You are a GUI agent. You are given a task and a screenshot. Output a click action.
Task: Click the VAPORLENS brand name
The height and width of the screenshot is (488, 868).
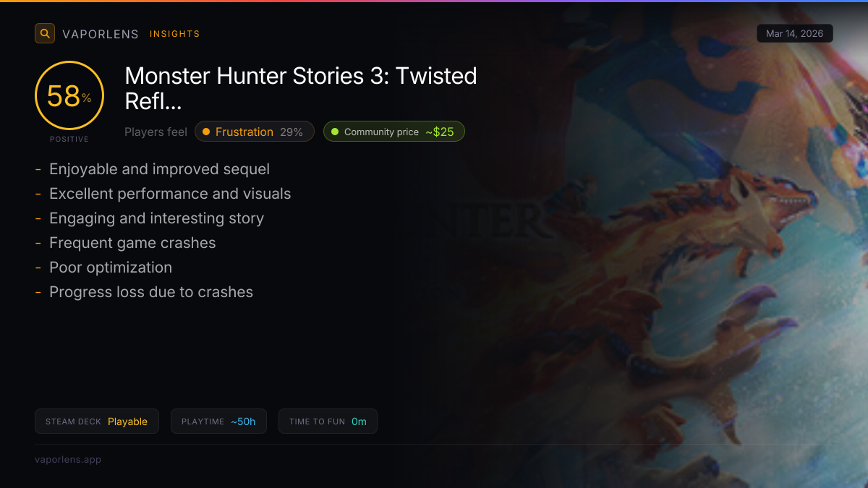[x=101, y=34]
